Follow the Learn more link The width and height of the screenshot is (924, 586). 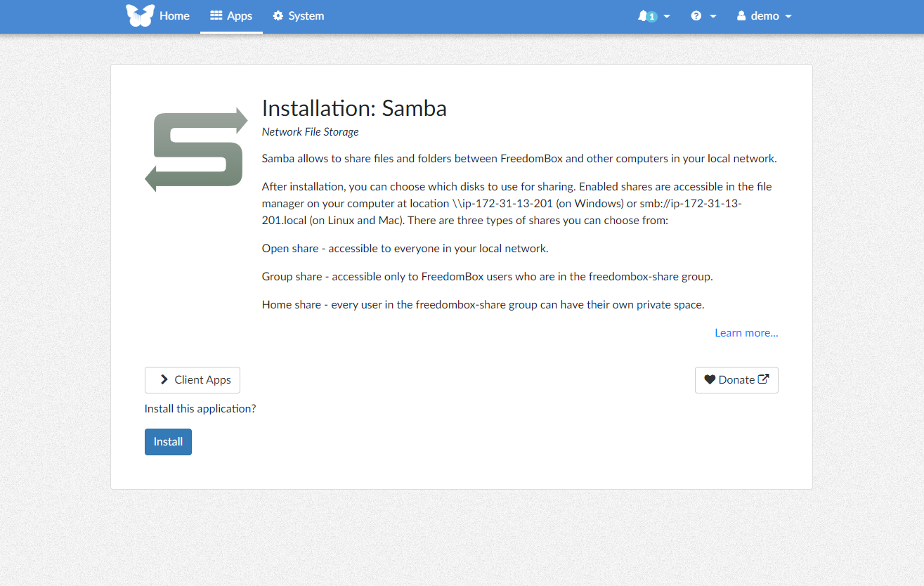[746, 333]
